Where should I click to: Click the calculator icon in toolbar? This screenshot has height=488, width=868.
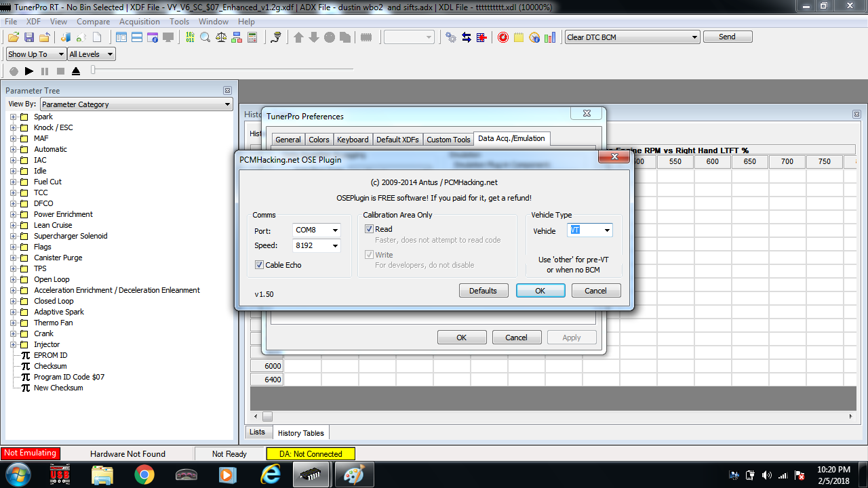point(252,37)
